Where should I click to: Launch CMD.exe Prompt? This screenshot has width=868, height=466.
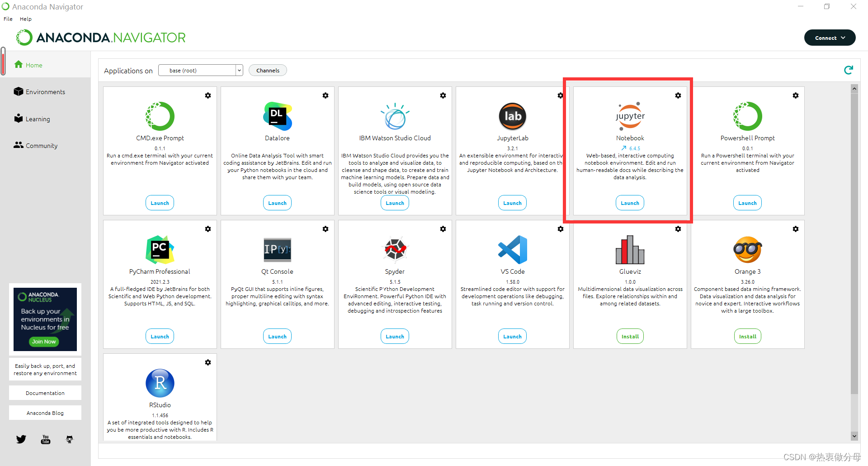[x=160, y=203]
